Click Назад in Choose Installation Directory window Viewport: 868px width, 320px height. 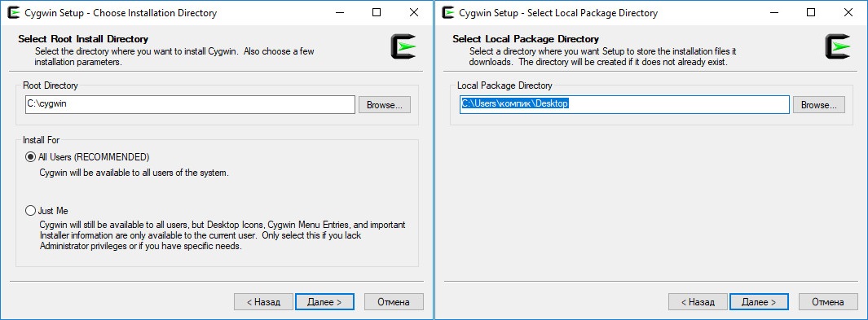263,302
